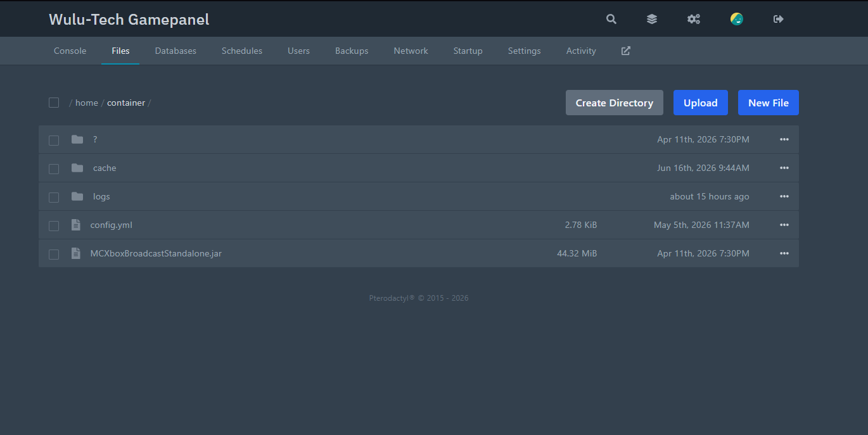Open the Databases tab
Screen dimensions: 868x435
pyautogui.click(x=176, y=51)
